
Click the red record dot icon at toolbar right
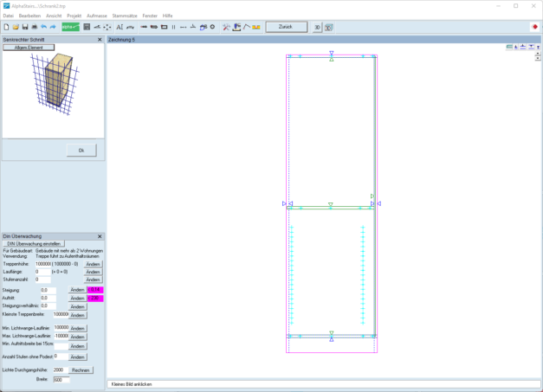(x=535, y=27)
